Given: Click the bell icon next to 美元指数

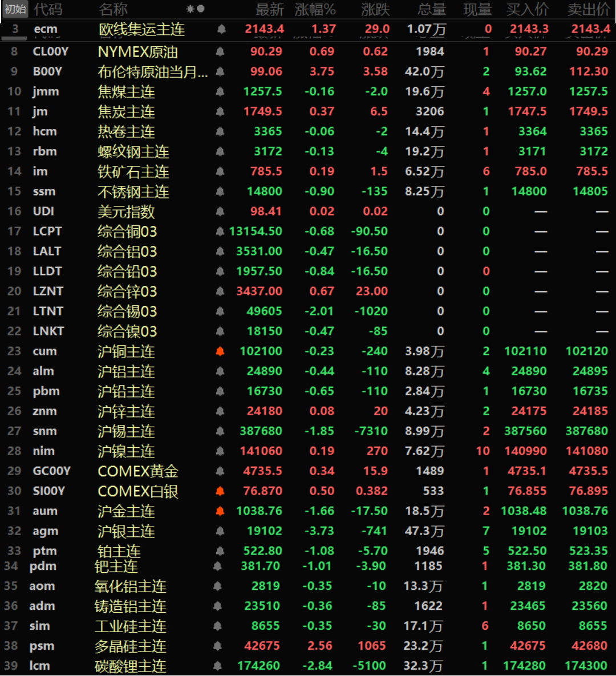Looking at the screenshot, I should pos(220,212).
